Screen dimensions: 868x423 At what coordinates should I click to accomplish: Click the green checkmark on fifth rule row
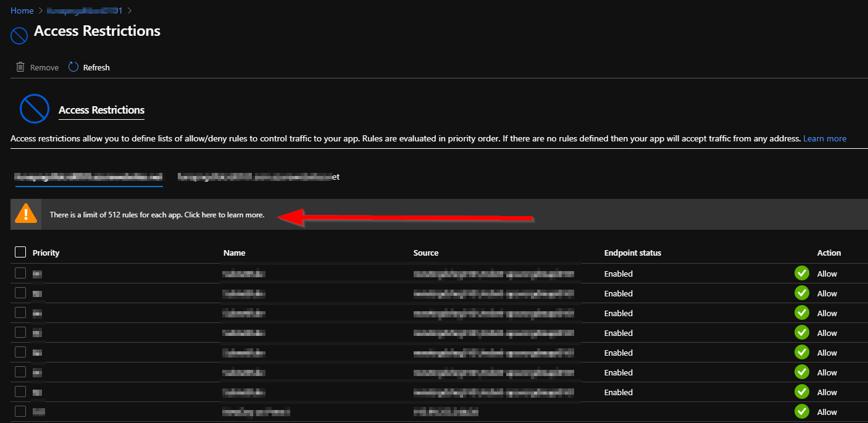(x=801, y=352)
